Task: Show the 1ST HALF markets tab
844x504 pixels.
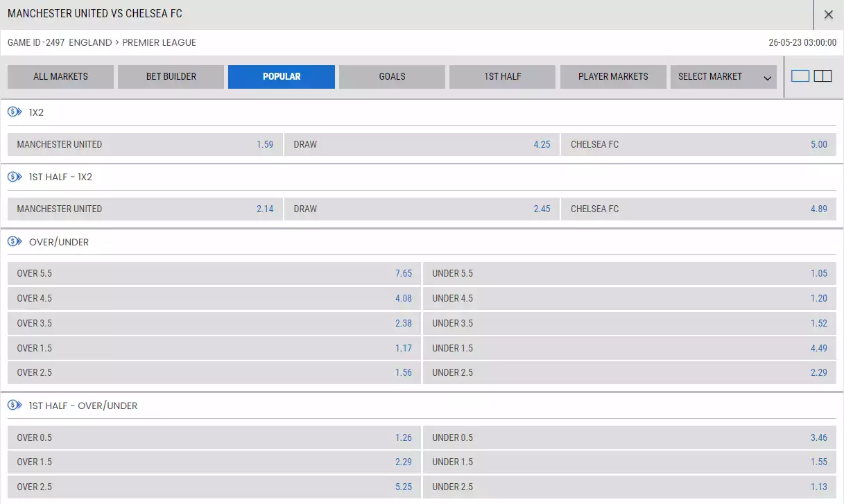Action: 502,77
